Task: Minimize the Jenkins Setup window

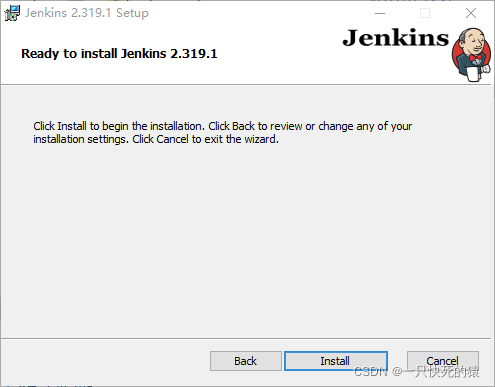Action: tap(380, 13)
